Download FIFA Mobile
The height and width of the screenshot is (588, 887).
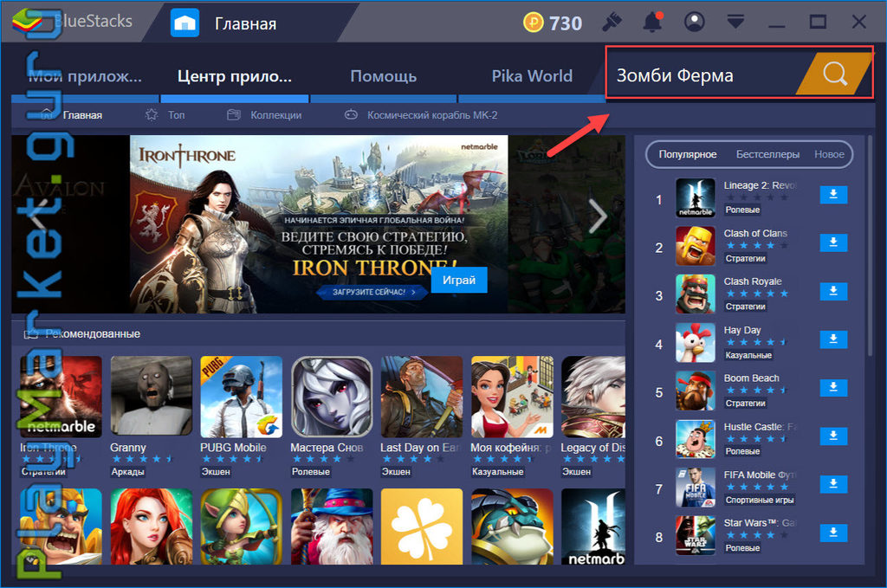833,484
